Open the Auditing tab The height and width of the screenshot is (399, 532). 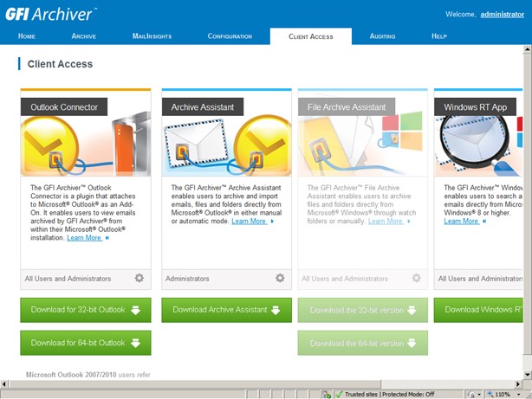pyautogui.click(x=382, y=36)
